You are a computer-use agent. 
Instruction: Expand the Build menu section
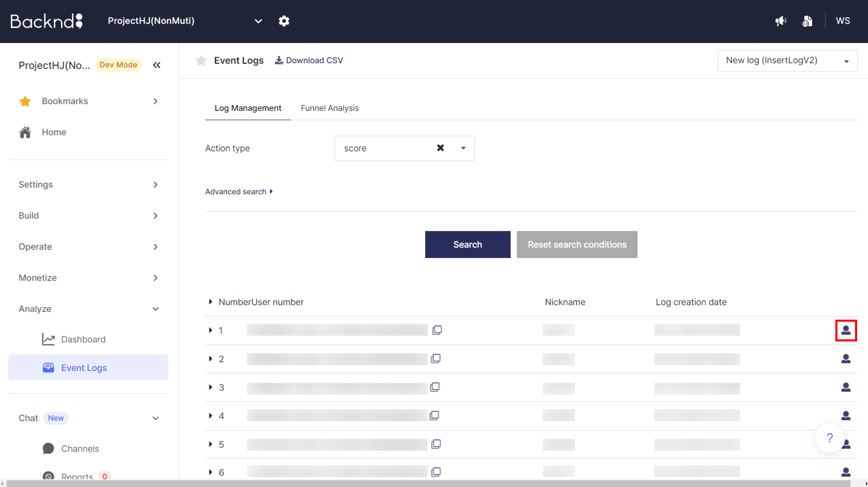pyautogui.click(x=88, y=215)
